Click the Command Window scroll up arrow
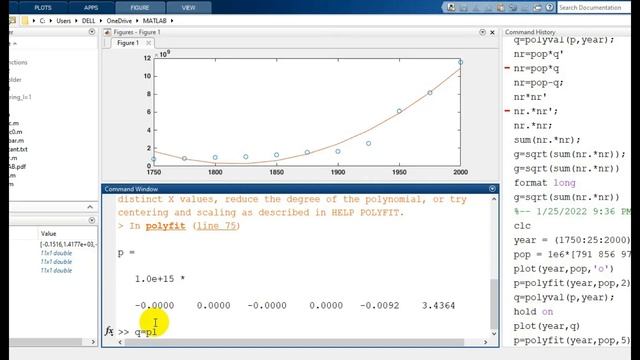The height and width of the screenshot is (360, 640). pyautogui.click(x=494, y=199)
